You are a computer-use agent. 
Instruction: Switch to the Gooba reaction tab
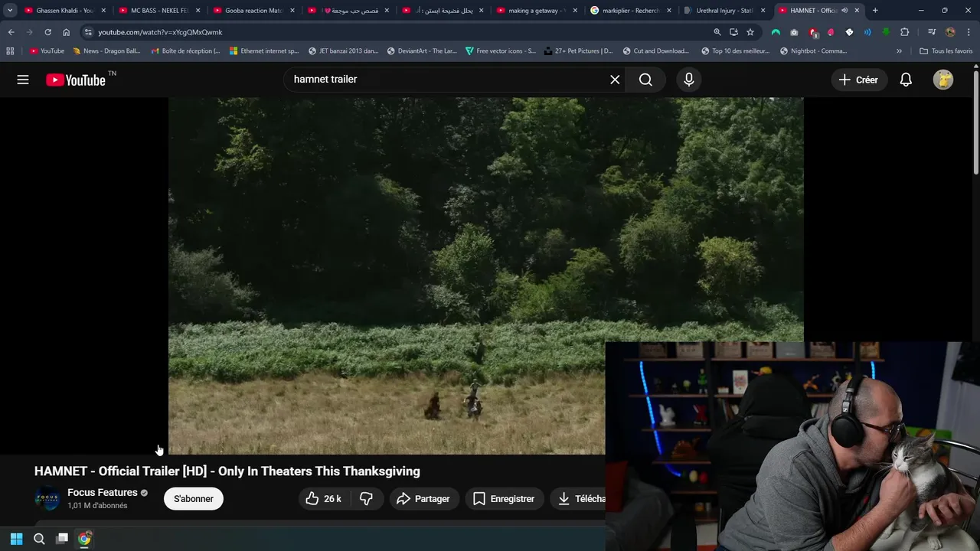pyautogui.click(x=253, y=11)
